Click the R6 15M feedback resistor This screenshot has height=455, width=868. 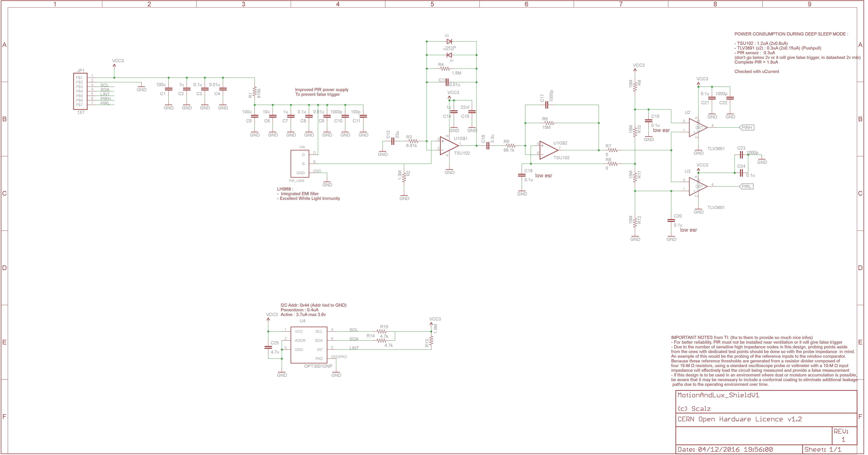coord(549,123)
